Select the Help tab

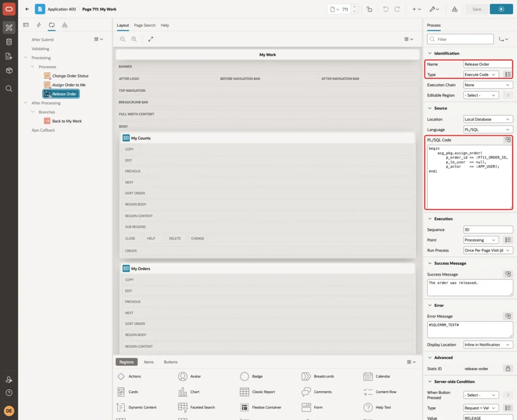point(165,25)
